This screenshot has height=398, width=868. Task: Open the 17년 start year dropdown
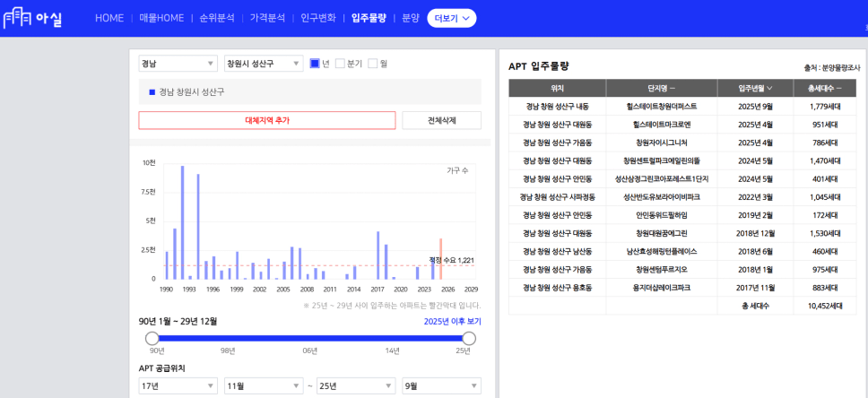pos(178,385)
